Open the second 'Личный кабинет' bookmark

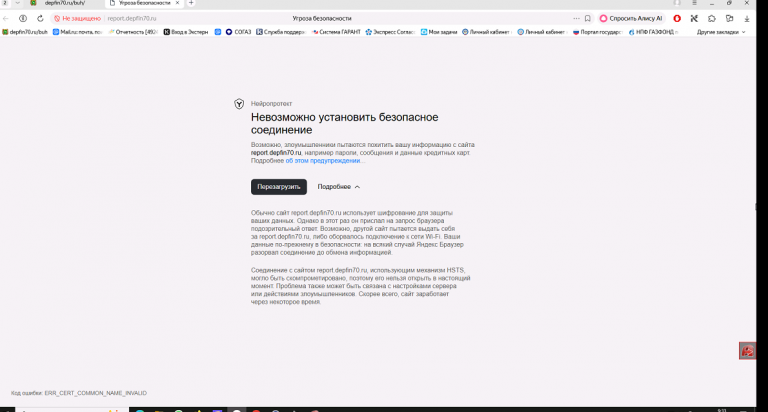coord(542,32)
